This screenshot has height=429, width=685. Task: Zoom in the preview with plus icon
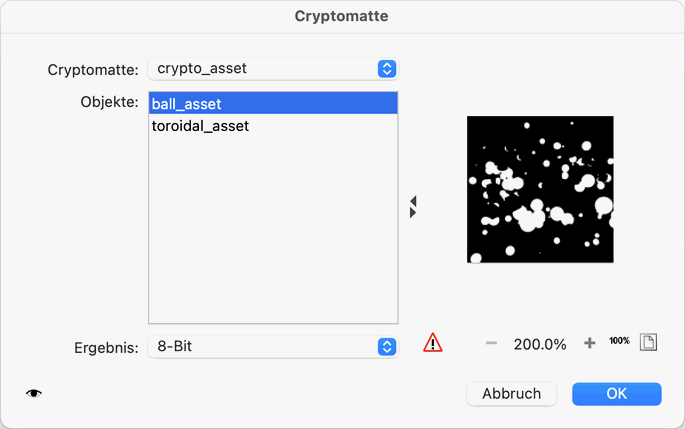click(x=590, y=344)
